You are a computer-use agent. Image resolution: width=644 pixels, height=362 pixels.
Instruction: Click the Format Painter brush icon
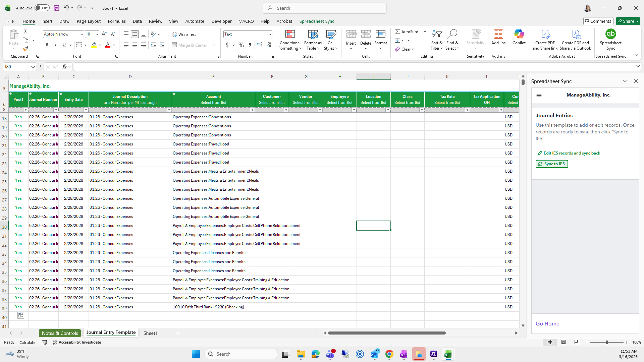coord(25,49)
